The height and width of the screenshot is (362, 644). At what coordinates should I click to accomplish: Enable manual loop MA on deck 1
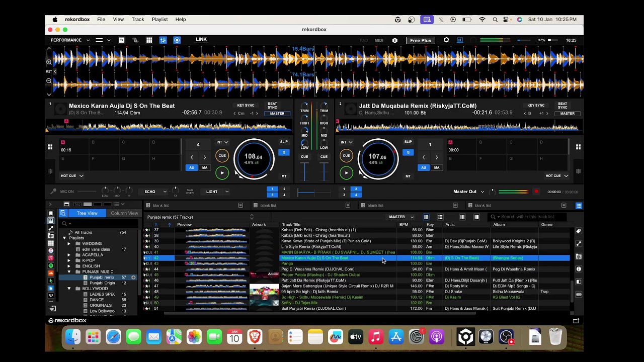click(204, 167)
